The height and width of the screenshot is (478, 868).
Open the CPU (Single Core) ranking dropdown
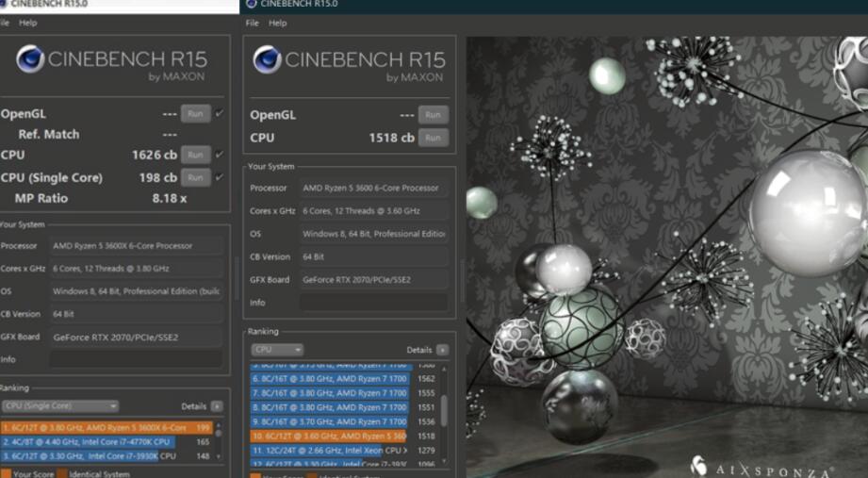pos(60,406)
